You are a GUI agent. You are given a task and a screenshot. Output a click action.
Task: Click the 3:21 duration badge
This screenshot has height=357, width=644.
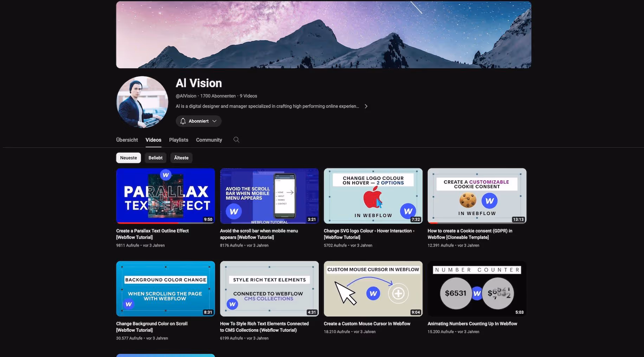(312, 219)
